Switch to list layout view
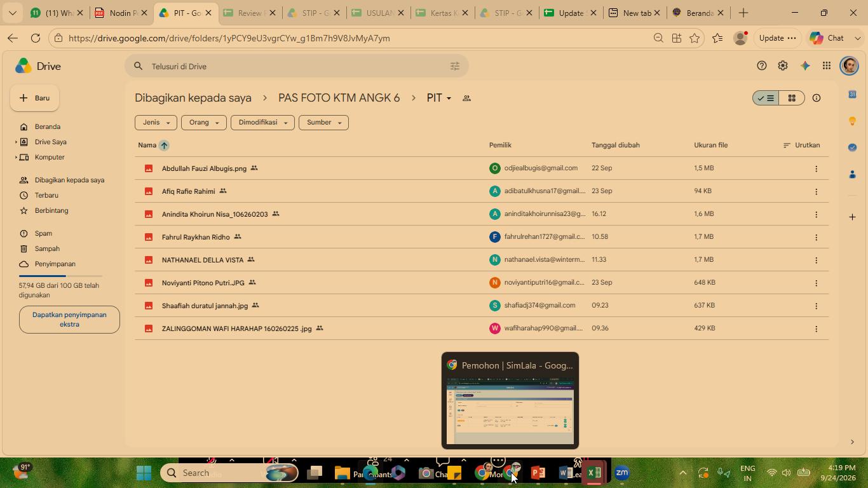Image resolution: width=868 pixels, height=488 pixels. tap(766, 98)
